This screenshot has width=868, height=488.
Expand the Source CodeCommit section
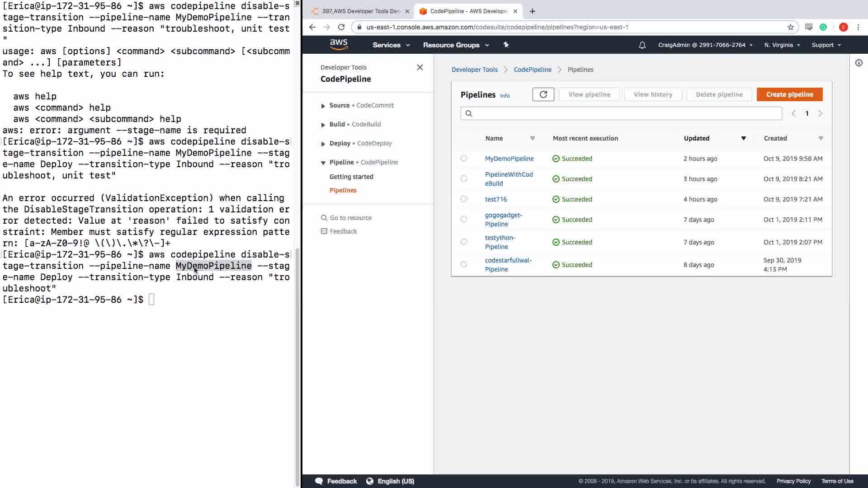[x=323, y=106]
